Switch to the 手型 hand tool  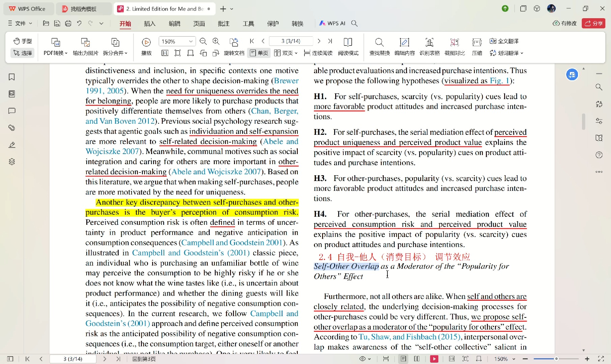(x=23, y=41)
